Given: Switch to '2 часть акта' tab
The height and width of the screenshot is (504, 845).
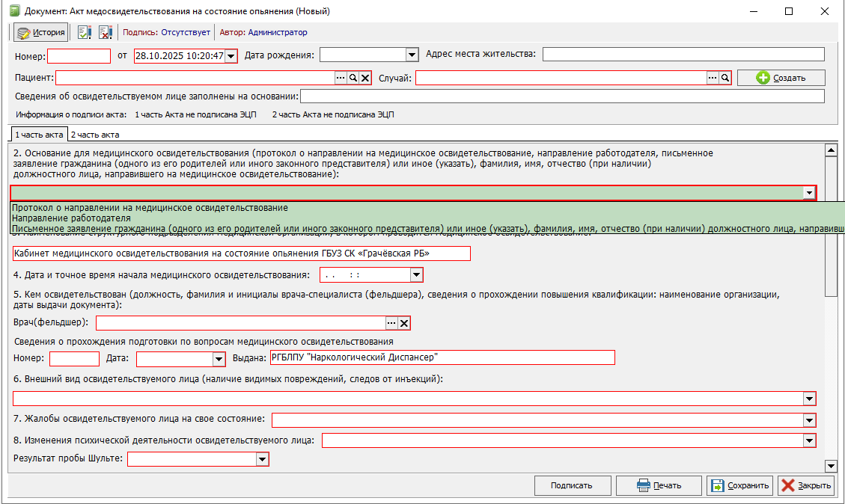Looking at the screenshot, I should pyautogui.click(x=94, y=135).
